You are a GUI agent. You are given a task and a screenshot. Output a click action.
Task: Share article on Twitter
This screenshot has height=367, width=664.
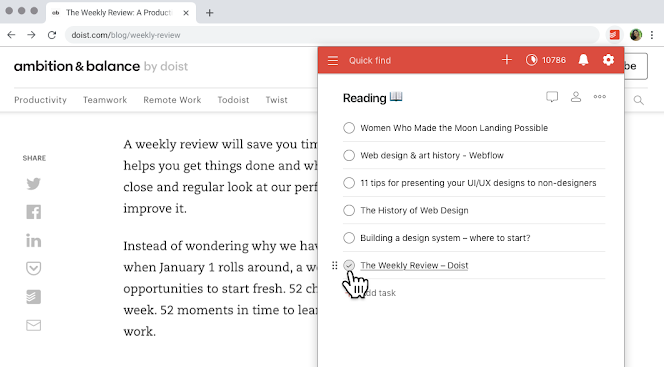coord(33,184)
